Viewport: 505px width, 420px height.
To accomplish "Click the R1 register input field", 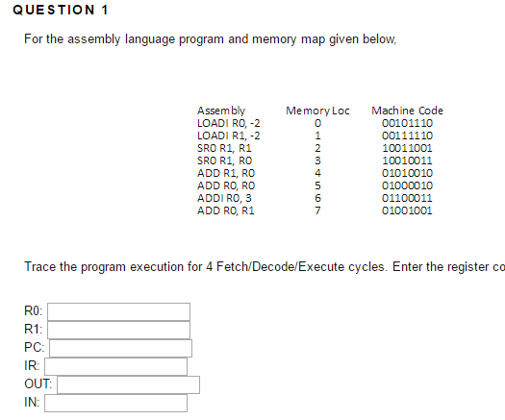I will point(118,330).
